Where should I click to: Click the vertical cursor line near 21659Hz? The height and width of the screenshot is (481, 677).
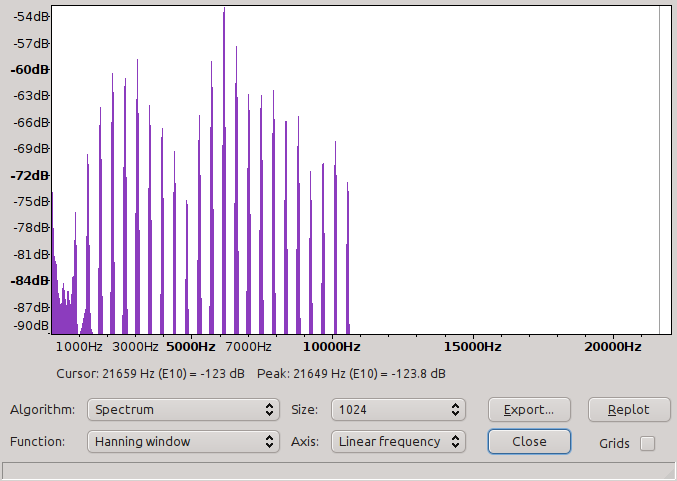tap(659, 170)
